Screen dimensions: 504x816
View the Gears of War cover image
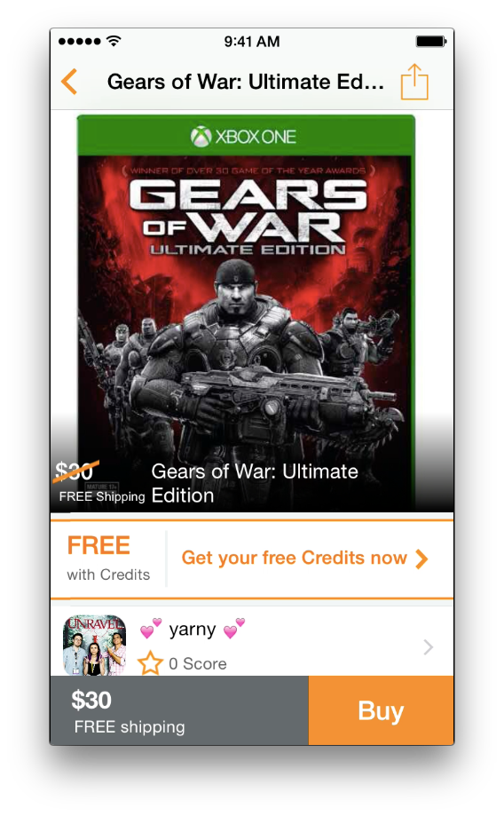[246, 313]
